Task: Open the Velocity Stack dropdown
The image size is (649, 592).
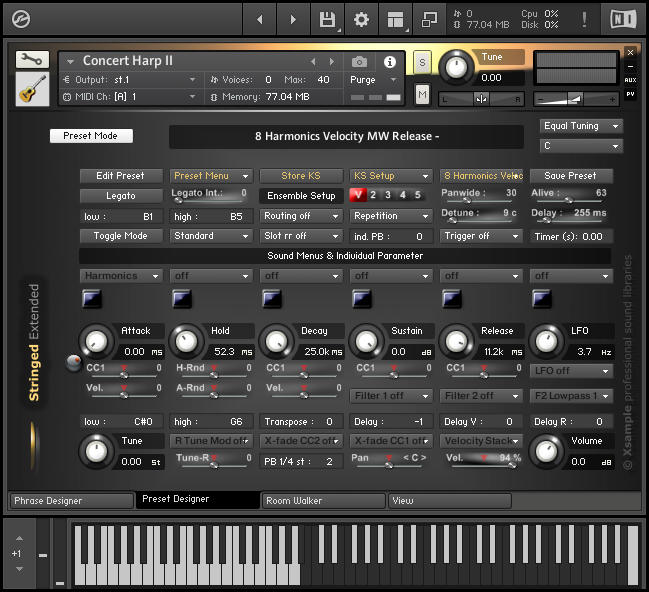Action: [481, 441]
